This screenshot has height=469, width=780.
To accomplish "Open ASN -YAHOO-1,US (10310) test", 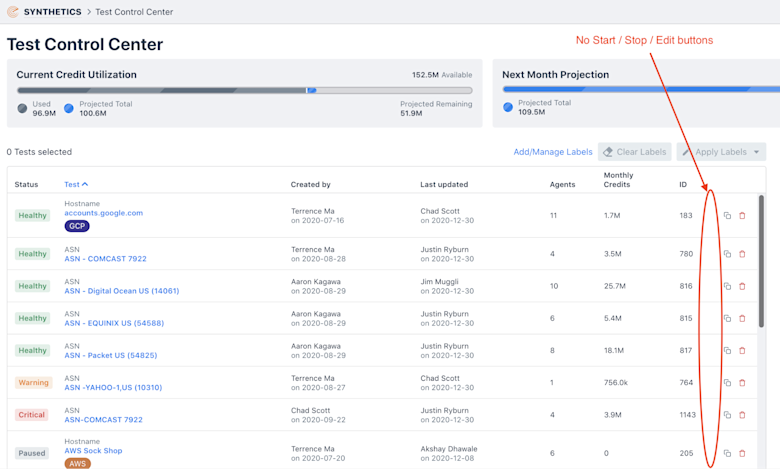I will click(113, 387).
